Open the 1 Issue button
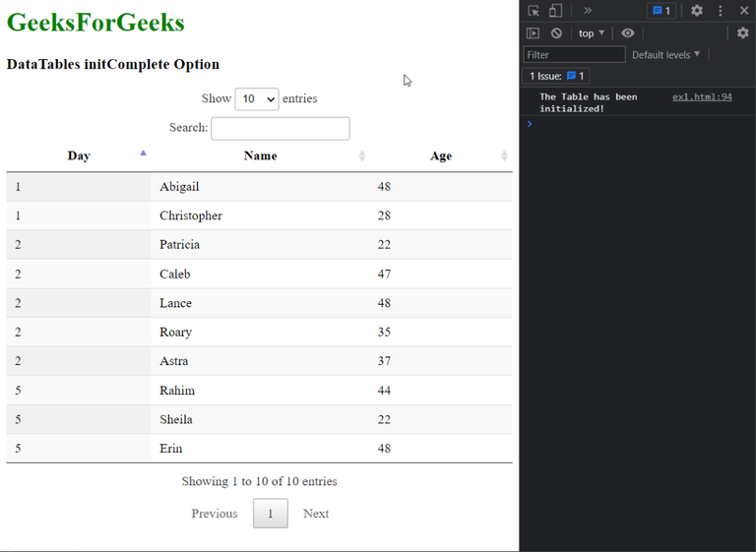 pos(557,76)
